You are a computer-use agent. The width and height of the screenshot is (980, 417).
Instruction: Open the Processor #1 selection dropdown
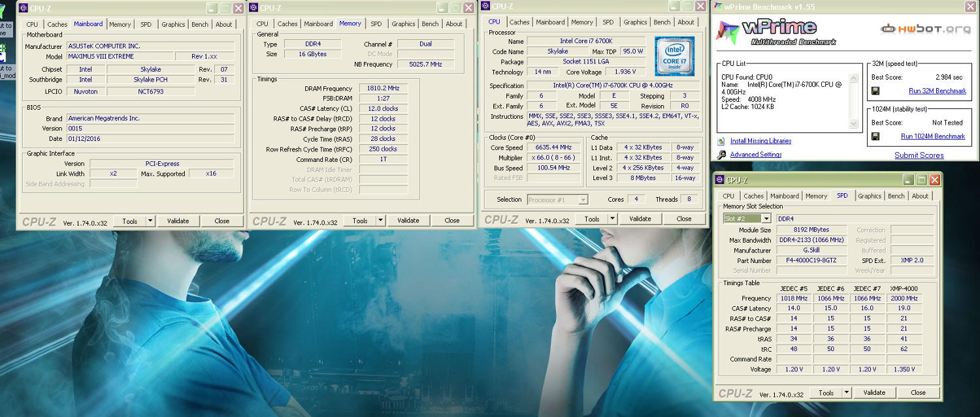(x=583, y=200)
